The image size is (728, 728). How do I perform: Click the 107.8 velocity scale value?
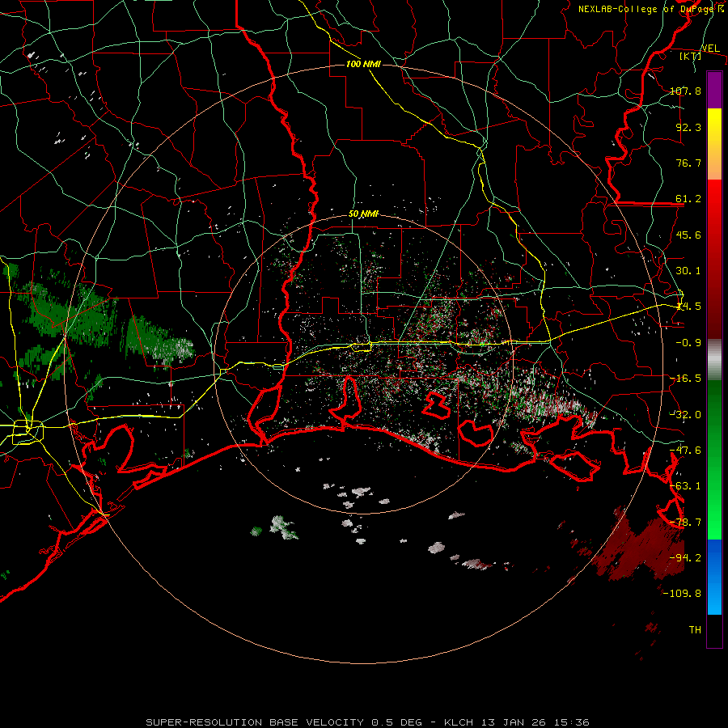click(x=685, y=91)
